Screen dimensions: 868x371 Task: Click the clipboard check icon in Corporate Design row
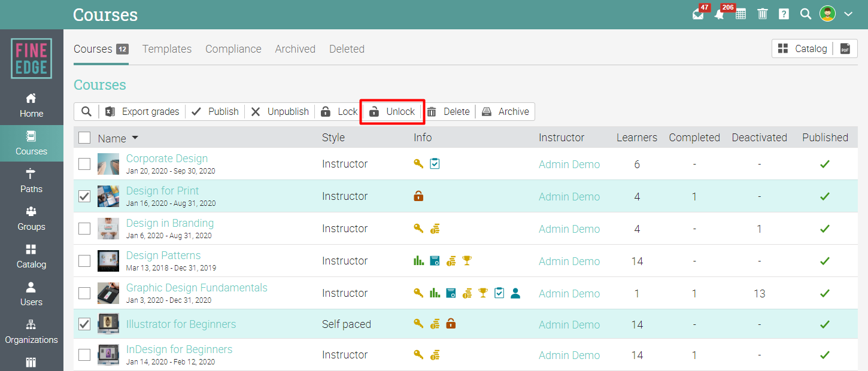435,163
